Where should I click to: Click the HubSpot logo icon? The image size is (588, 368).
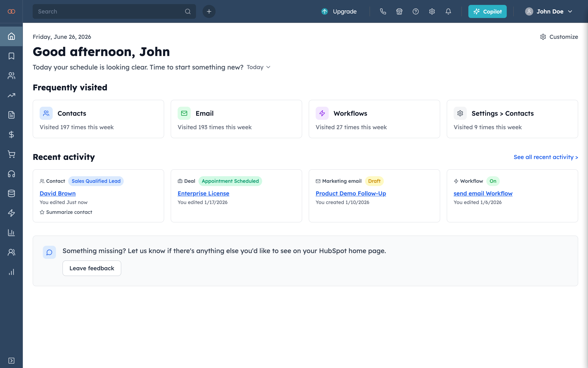pos(11,11)
